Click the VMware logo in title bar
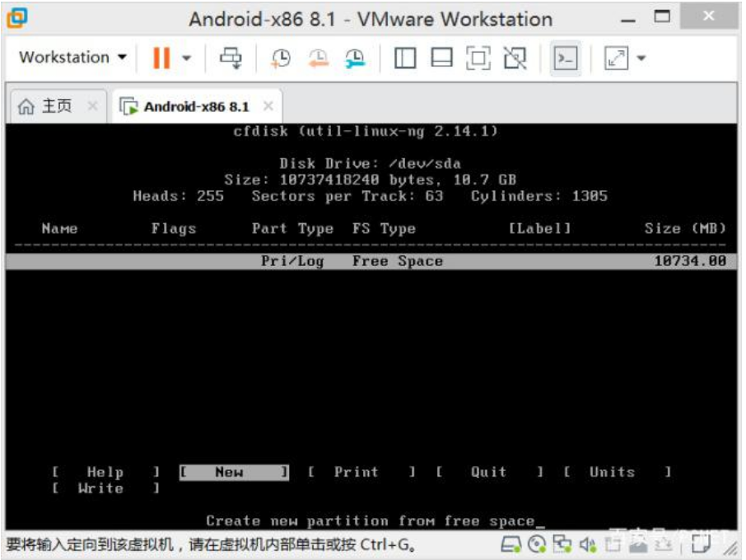This screenshot has width=746, height=560. tap(17, 18)
